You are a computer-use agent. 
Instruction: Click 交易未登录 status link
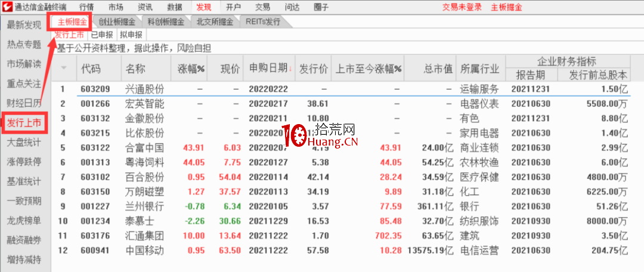coord(462,7)
